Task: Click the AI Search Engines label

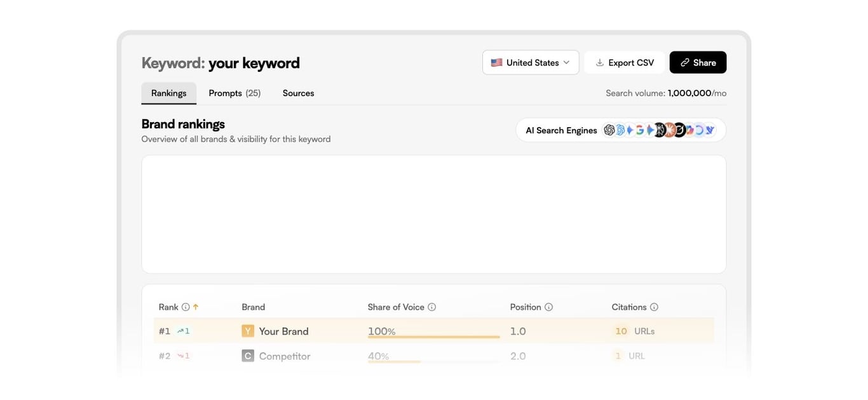Action: click(x=561, y=130)
